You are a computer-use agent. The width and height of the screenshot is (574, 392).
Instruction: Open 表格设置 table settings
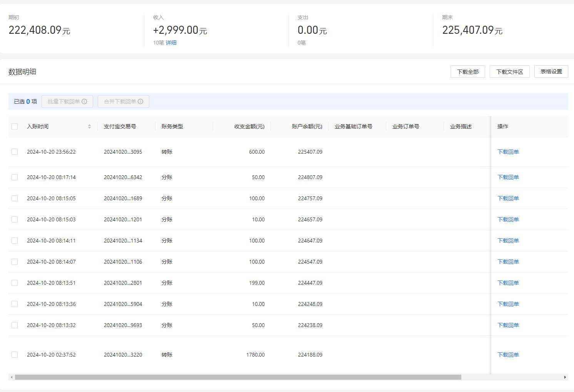[551, 71]
